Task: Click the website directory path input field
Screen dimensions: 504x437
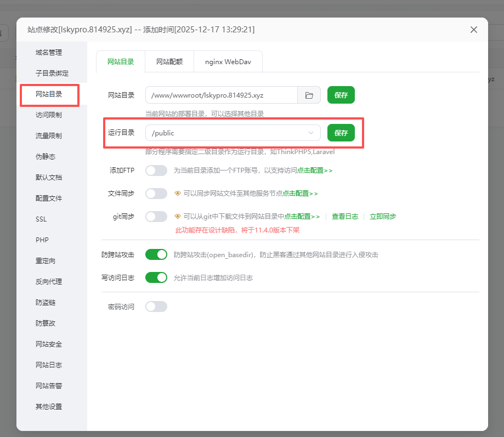Action: [219, 94]
